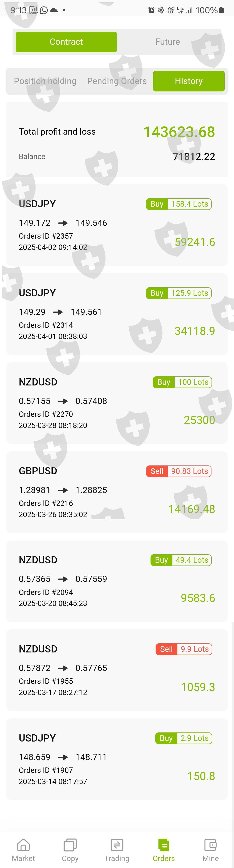Show the Position holding tab
This screenshot has height=868, width=234.
coord(45,81)
